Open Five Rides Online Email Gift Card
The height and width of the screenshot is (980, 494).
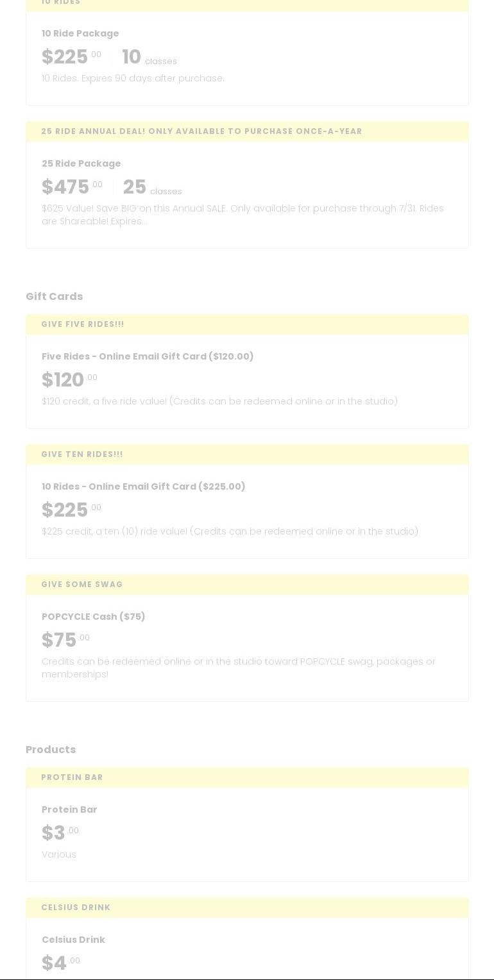[148, 356]
